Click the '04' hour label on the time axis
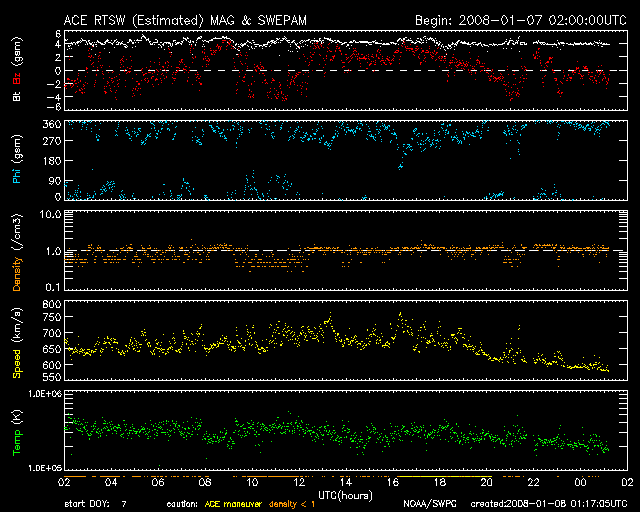Image resolution: width=640 pixels, height=512 pixels. click(111, 482)
